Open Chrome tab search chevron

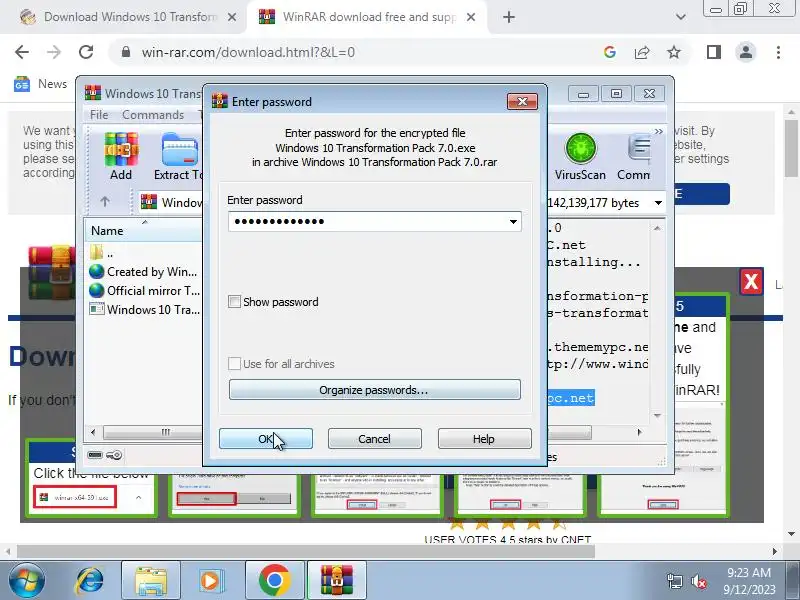680,17
